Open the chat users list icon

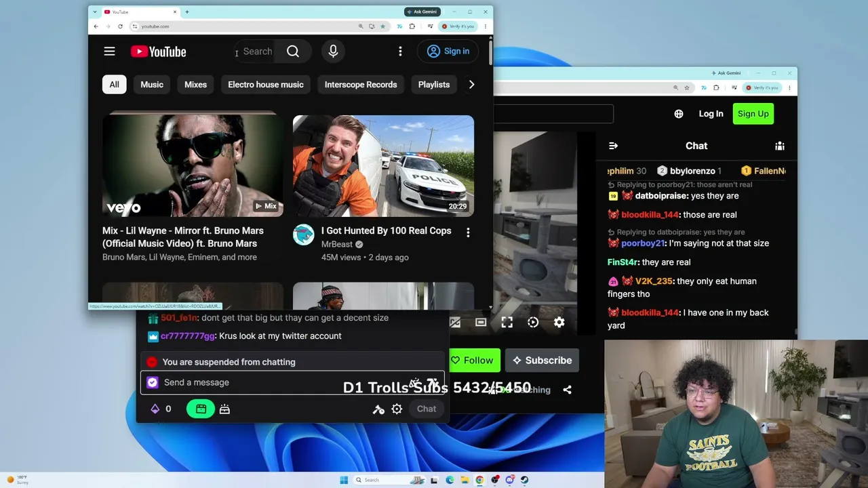point(780,146)
